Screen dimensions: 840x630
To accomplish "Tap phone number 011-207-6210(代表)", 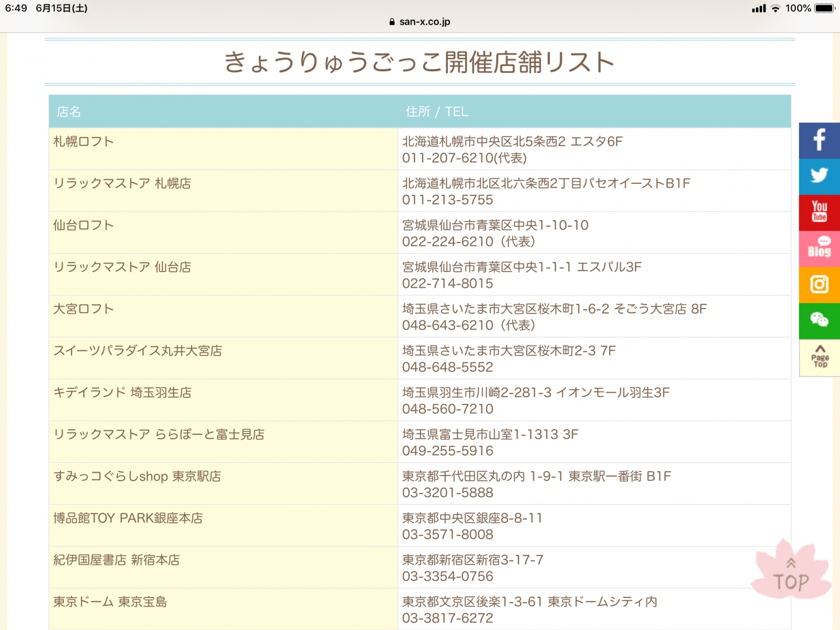I will tap(464, 158).
